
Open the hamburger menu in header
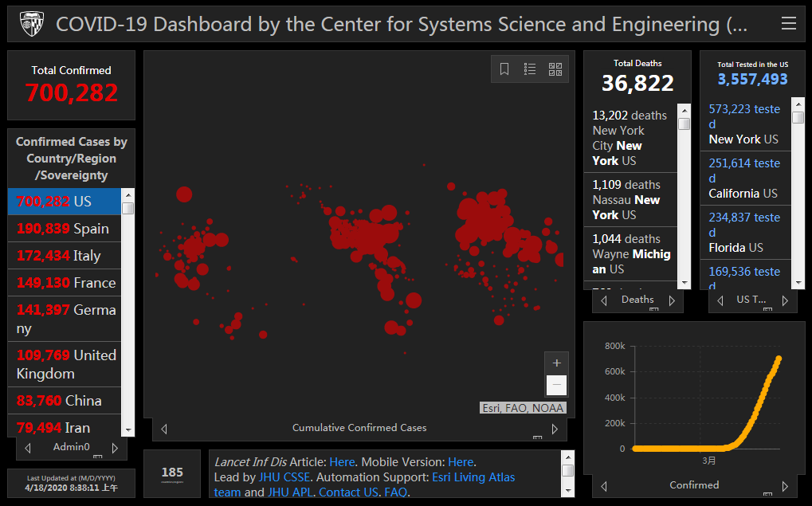(788, 24)
